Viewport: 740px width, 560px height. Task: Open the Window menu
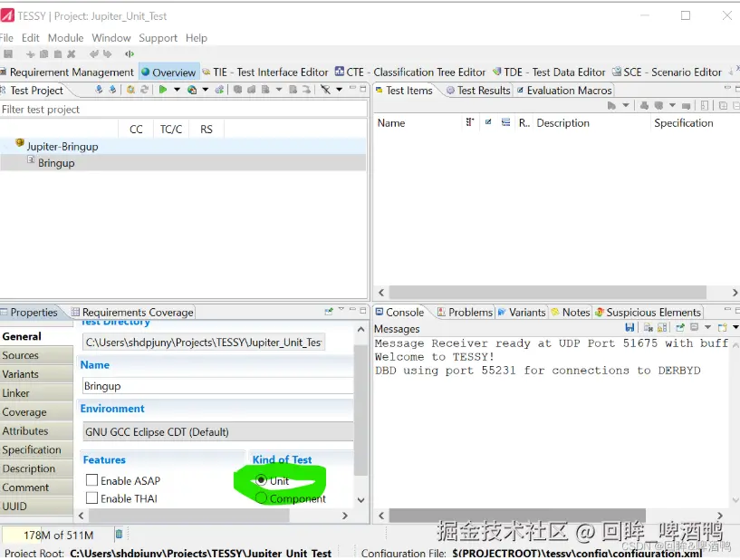click(x=111, y=38)
